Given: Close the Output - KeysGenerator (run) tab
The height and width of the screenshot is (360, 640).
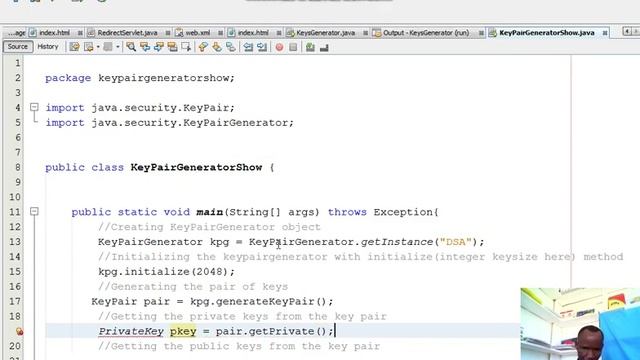Looking at the screenshot, I should click(x=481, y=33).
